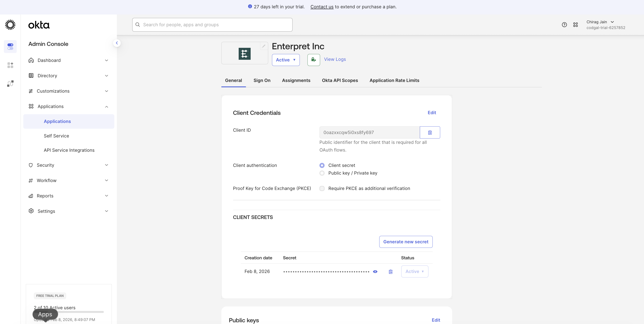Select Public key / Private key option

click(x=322, y=173)
